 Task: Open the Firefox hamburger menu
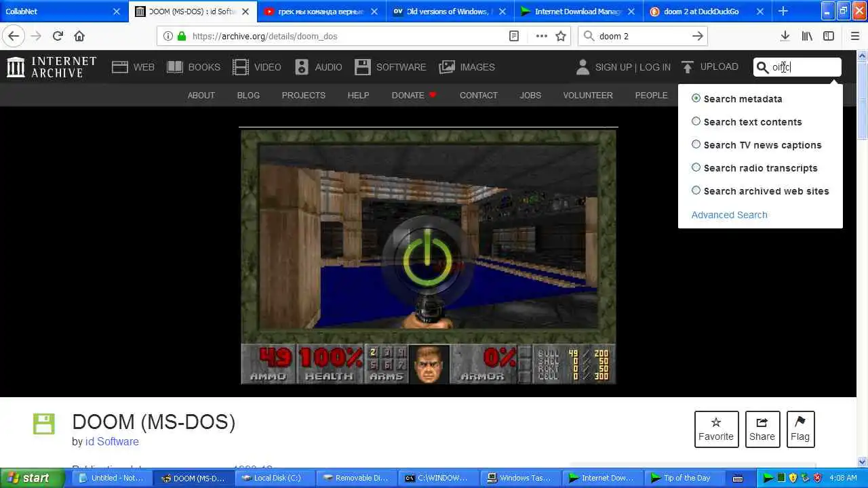(x=855, y=36)
